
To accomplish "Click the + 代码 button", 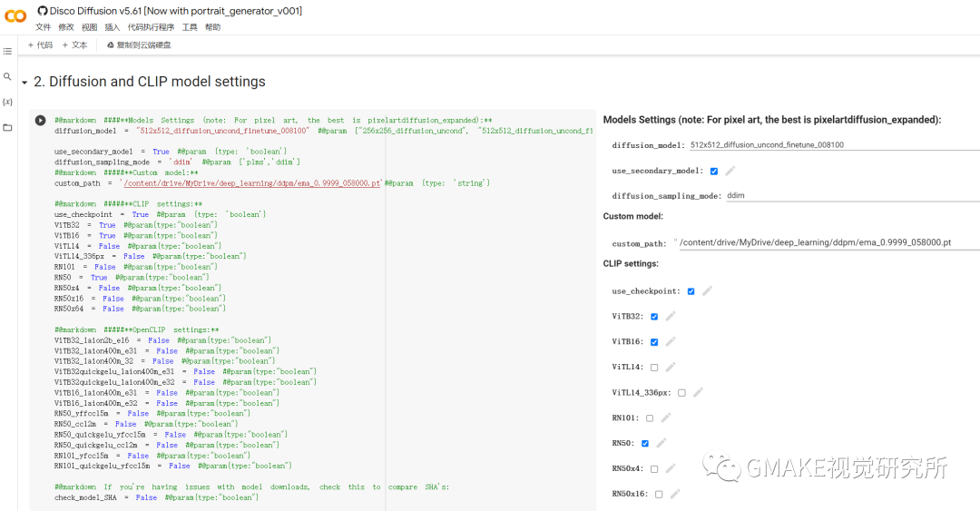I will pyautogui.click(x=40, y=44).
